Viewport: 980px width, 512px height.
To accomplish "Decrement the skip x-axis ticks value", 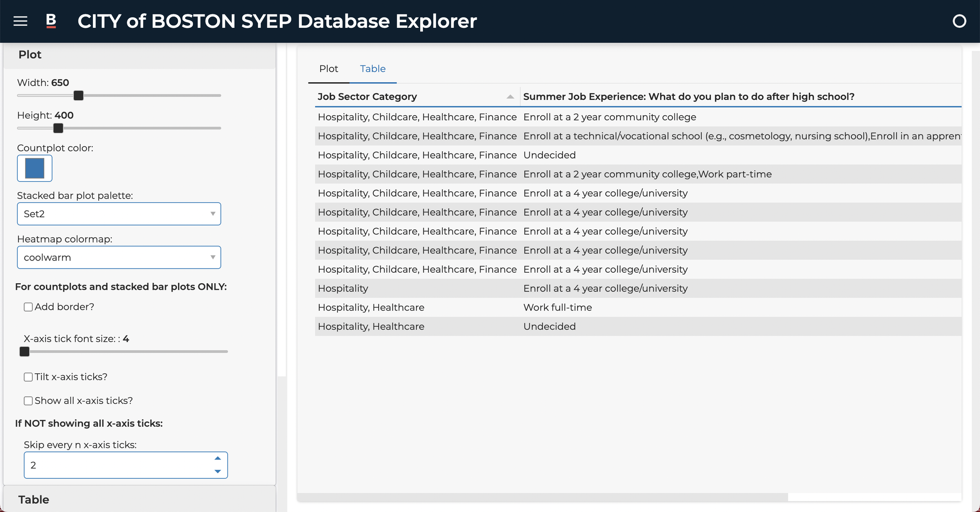I will [218, 471].
